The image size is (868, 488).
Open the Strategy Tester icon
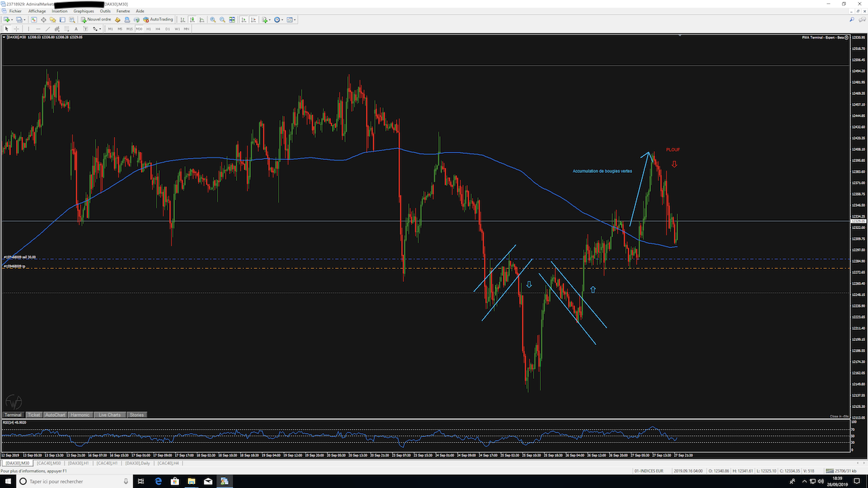click(x=72, y=20)
